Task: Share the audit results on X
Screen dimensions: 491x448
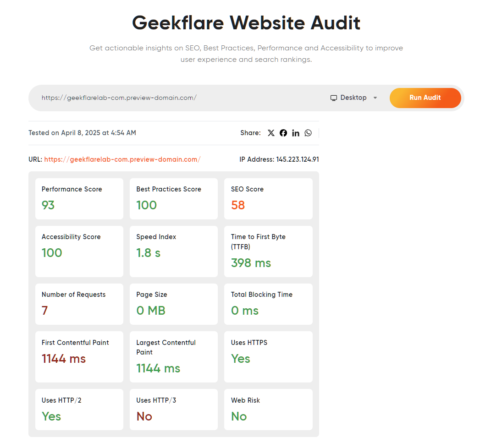Action: (x=271, y=133)
